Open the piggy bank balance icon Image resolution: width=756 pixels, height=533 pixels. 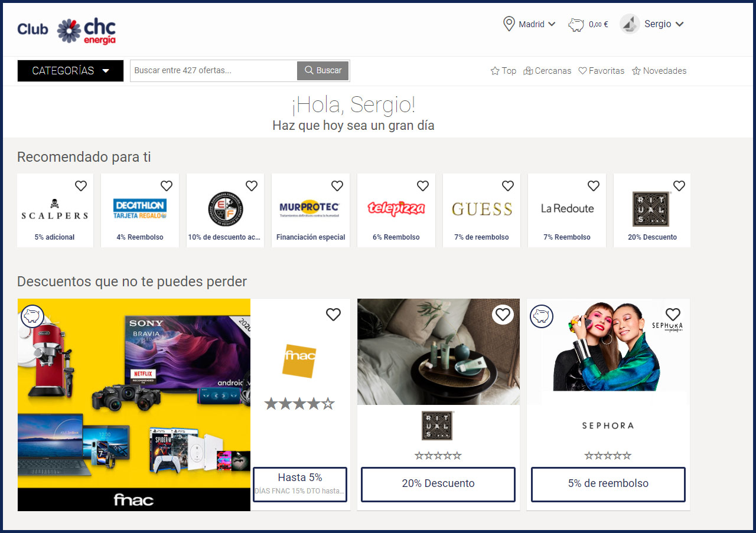click(576, 25)
